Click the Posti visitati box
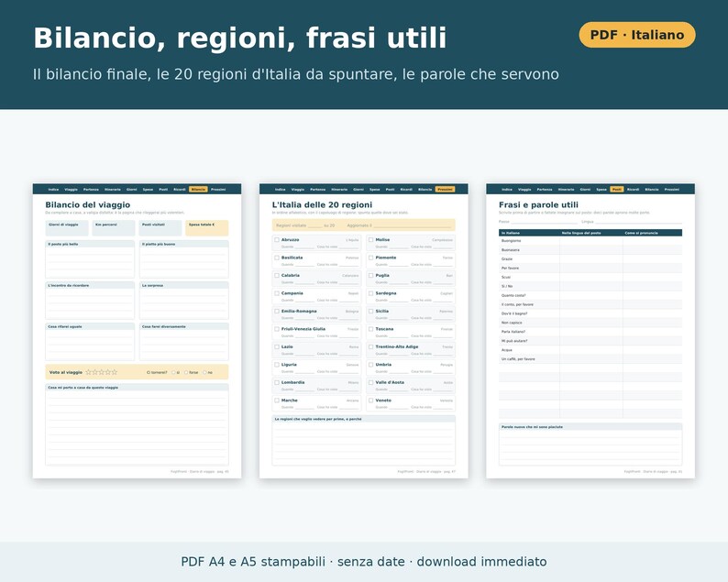The height and width of the screenshot is (582, 728). click(160, 228)
